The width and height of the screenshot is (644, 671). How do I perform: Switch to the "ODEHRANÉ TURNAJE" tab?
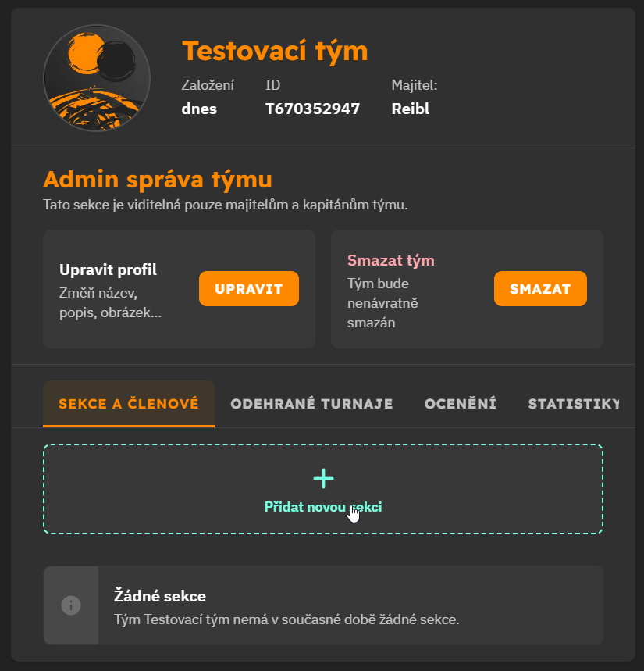coord(311,404)
